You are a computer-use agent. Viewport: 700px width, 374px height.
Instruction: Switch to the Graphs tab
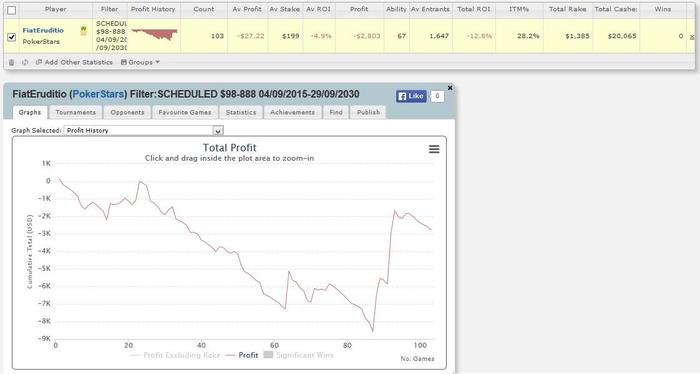click(30, 112)
